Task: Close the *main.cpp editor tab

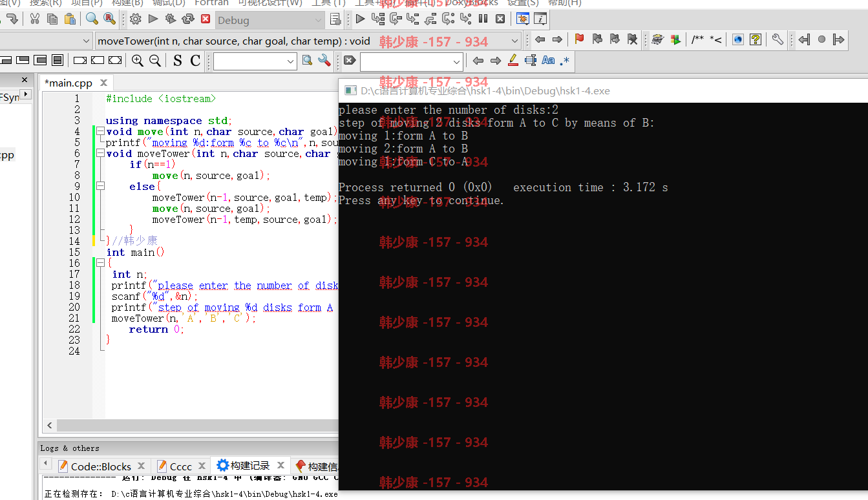Action: pyautogui.click(x=104, y=83)
